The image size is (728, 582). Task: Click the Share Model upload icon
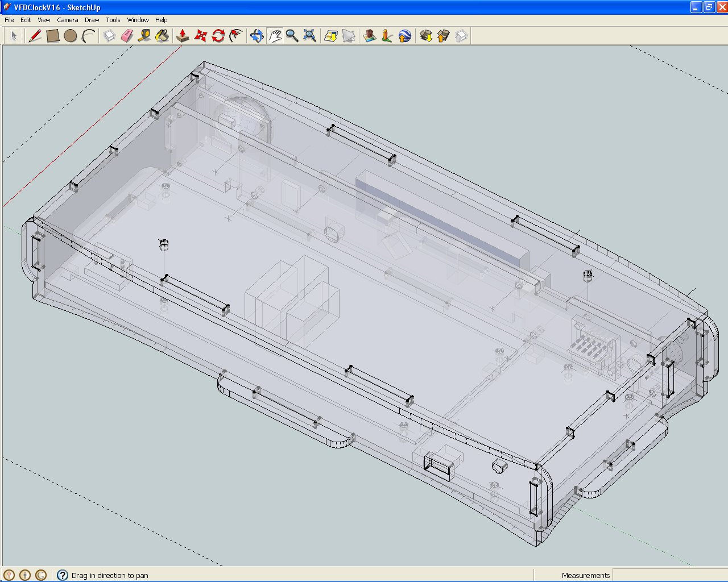click(444, 36)
